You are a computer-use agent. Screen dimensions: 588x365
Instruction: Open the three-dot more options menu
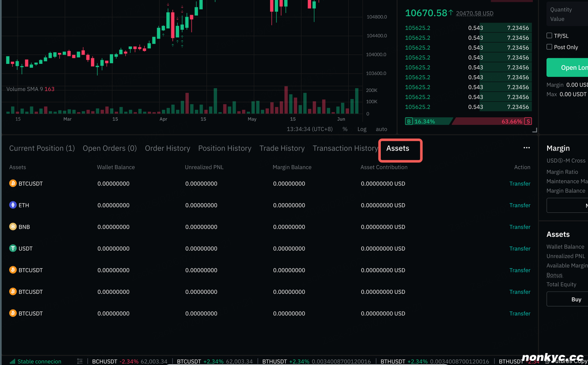[526, 148]
